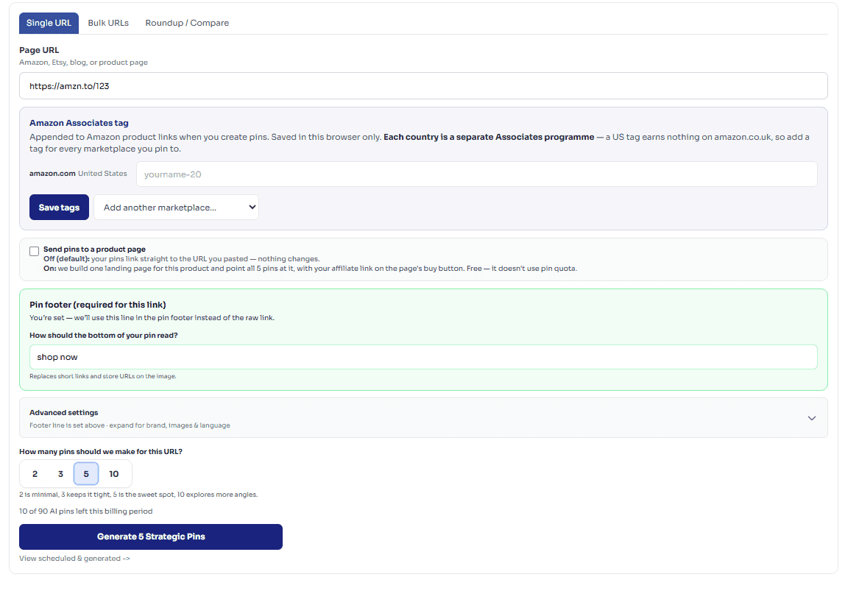
Task: Click '10 of 90 AI pins left' text
Action: [x=86, y=511]
